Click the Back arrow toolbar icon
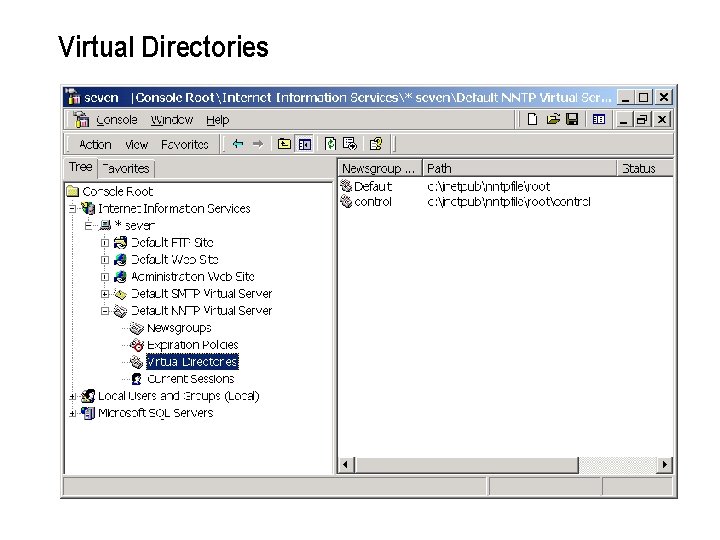The height and width of the screenshot is (540, 720). tap(238, 144)
